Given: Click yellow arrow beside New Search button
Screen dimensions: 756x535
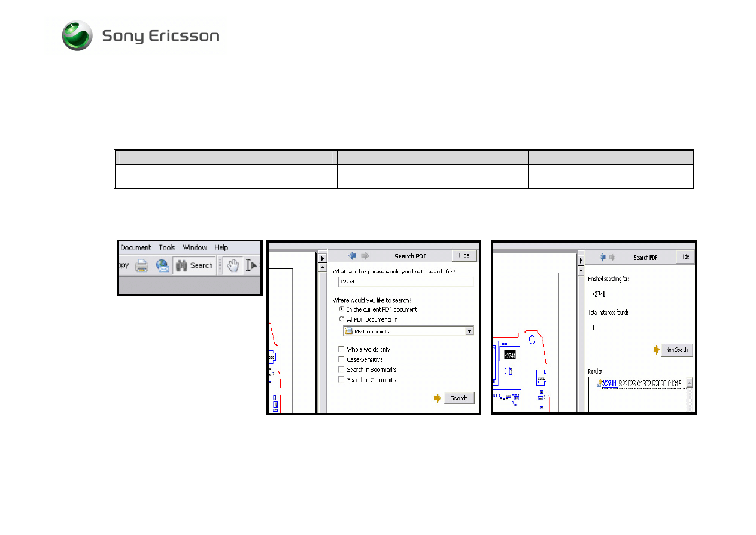Looking at the screenshot, I should [x=656, y=349].
